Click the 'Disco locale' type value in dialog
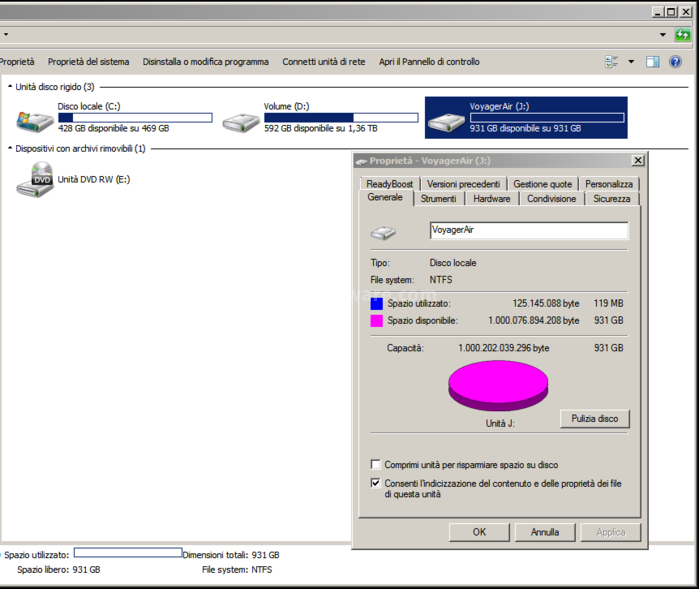699x589 pixels. click(x=453, y=263)
